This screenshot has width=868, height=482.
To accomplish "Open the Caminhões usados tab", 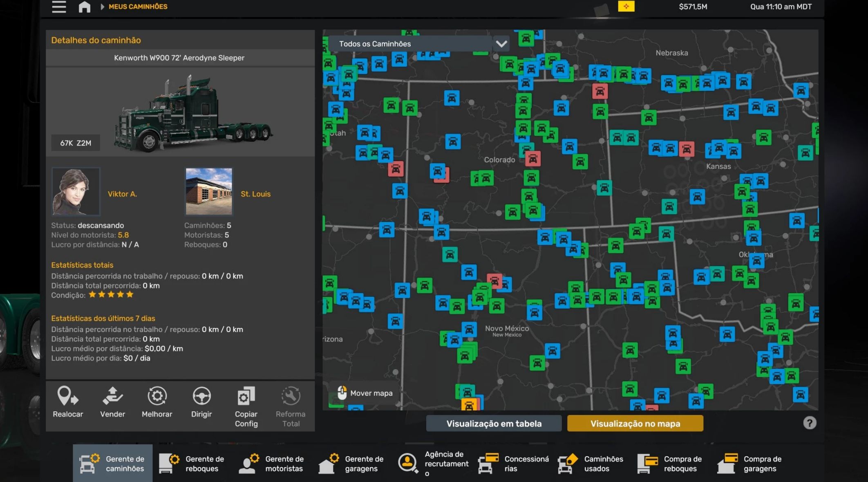I will 591,464.
